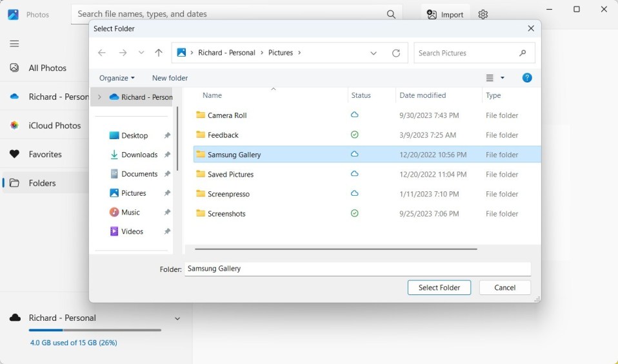618x364 pixels.
Task: Create a New folder
Action: [170, 78]
